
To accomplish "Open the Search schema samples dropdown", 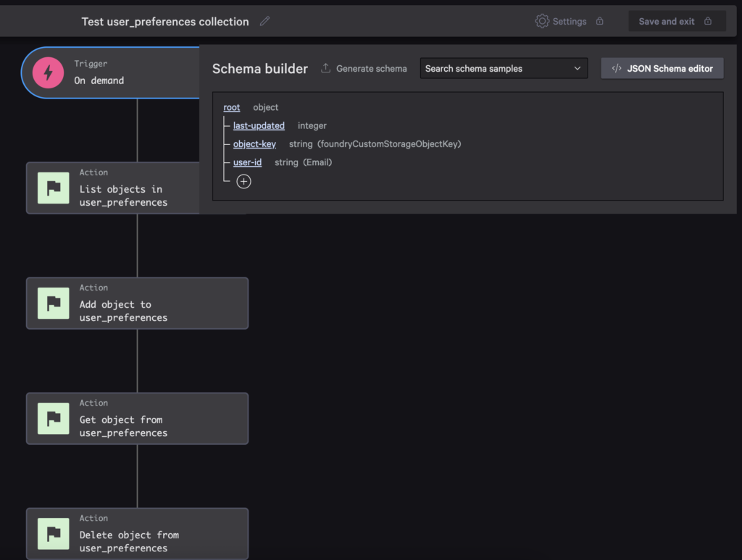I will 503,68.
